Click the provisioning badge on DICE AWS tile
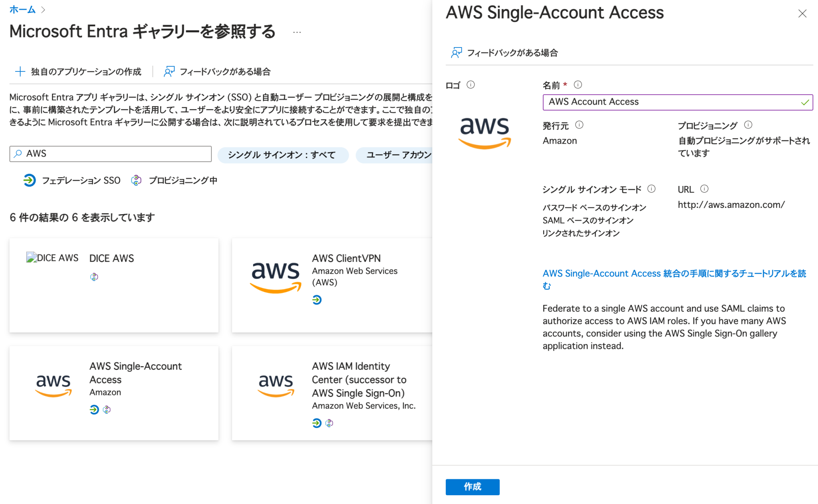Screen dimensions: 818x504 (x=93, y=277)
